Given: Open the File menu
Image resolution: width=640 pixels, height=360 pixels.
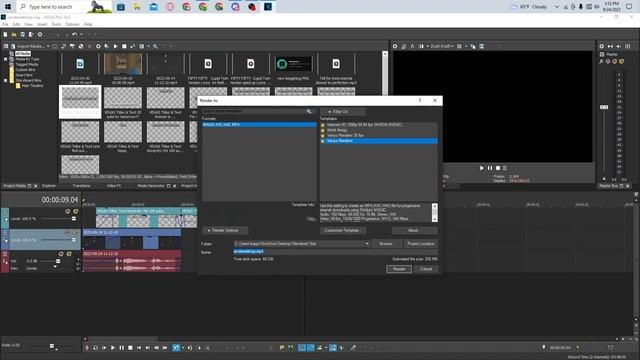Looking at the screenshot, I should (x=5, y=24).
